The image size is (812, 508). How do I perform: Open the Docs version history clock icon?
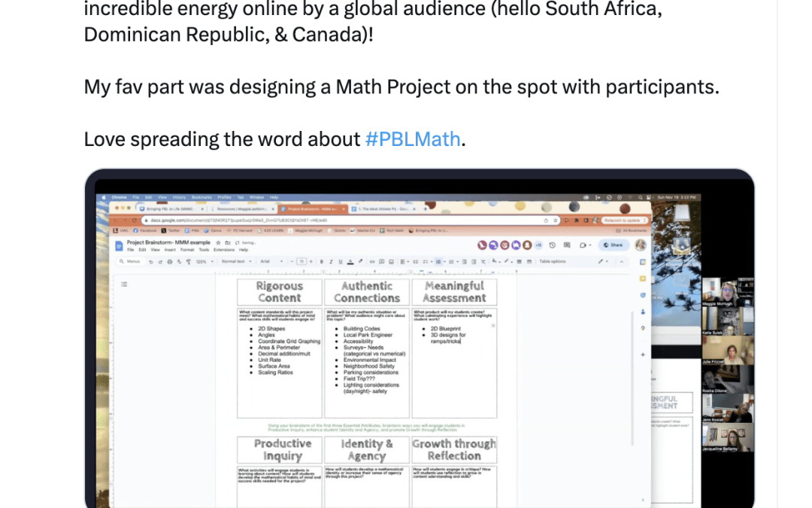click(x=552, y=245)
